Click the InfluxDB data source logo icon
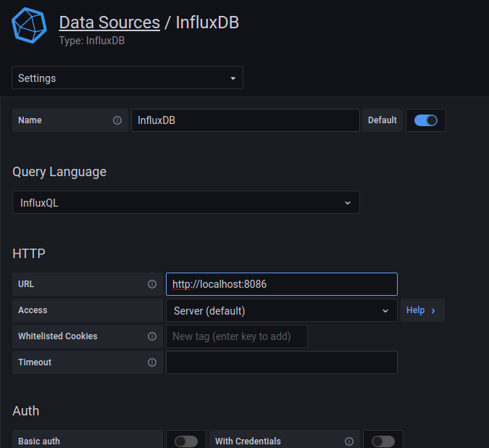This screenshot has width=489, height=448. 29,25
